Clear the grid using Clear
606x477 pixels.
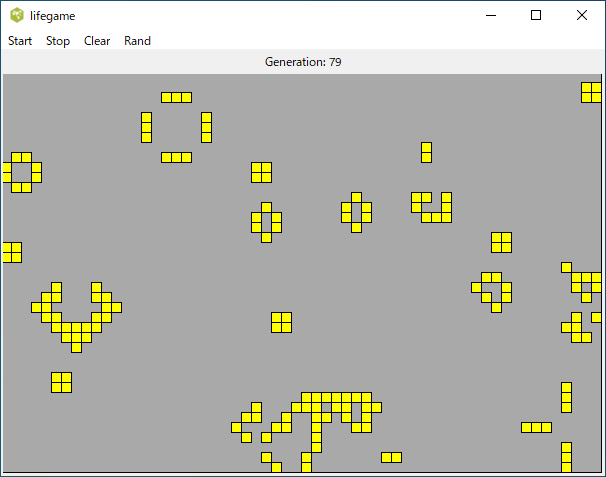point(97,41)
